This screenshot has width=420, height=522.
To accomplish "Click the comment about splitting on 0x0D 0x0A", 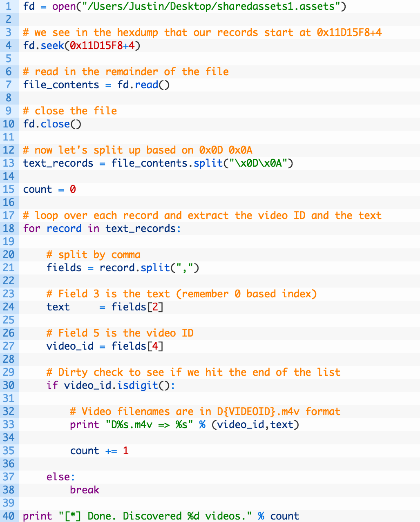I will click(x=138, y=150).
